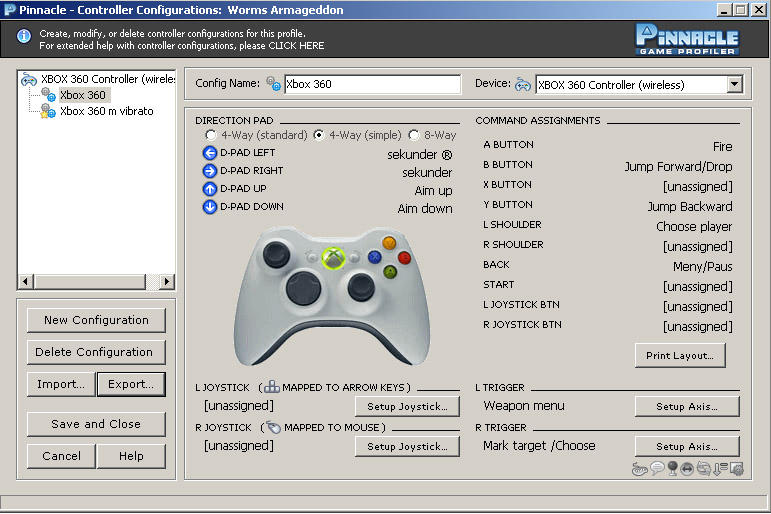
Task: Select Xbox 360 m vibrato configuration
Action: tap(107, 111)
